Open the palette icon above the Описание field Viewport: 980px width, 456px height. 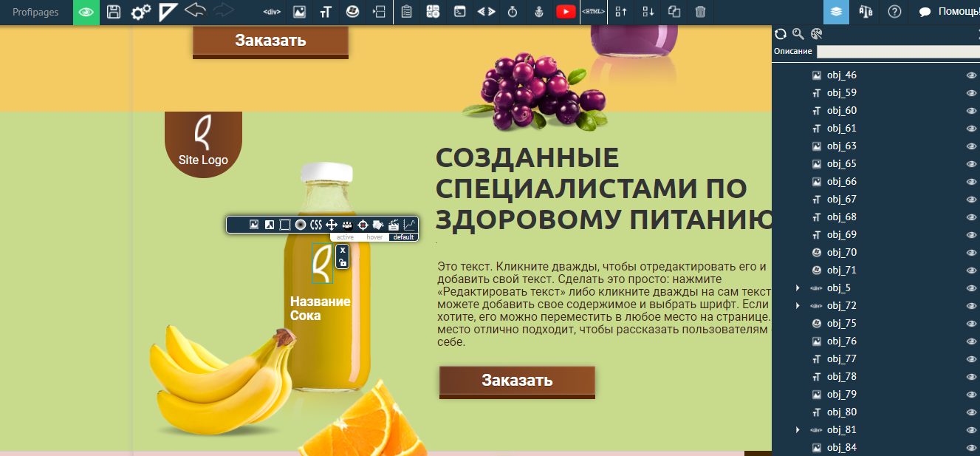pos(817,33)
